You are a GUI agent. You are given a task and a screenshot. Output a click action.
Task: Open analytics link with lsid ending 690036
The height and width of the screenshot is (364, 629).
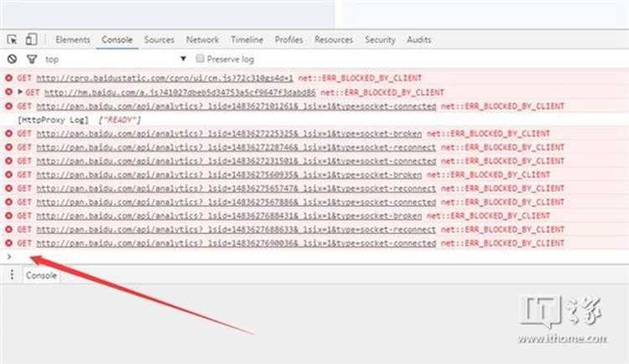tap(236, 243)
